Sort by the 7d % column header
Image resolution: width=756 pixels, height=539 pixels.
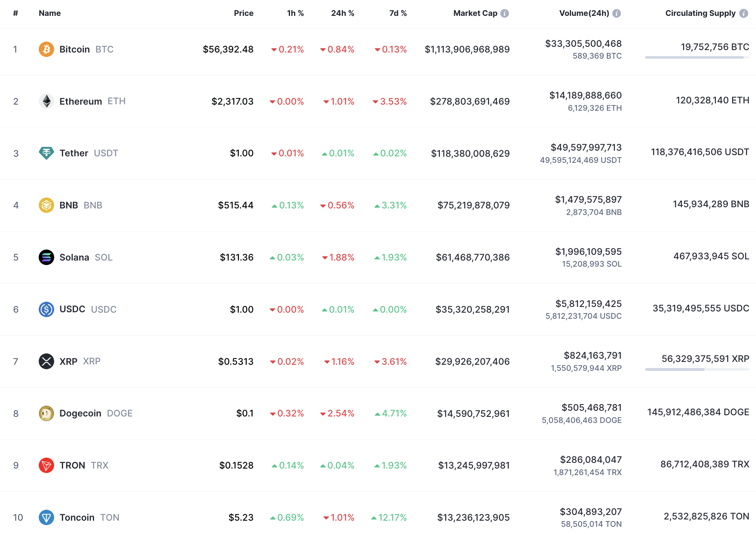pos(398,13)
